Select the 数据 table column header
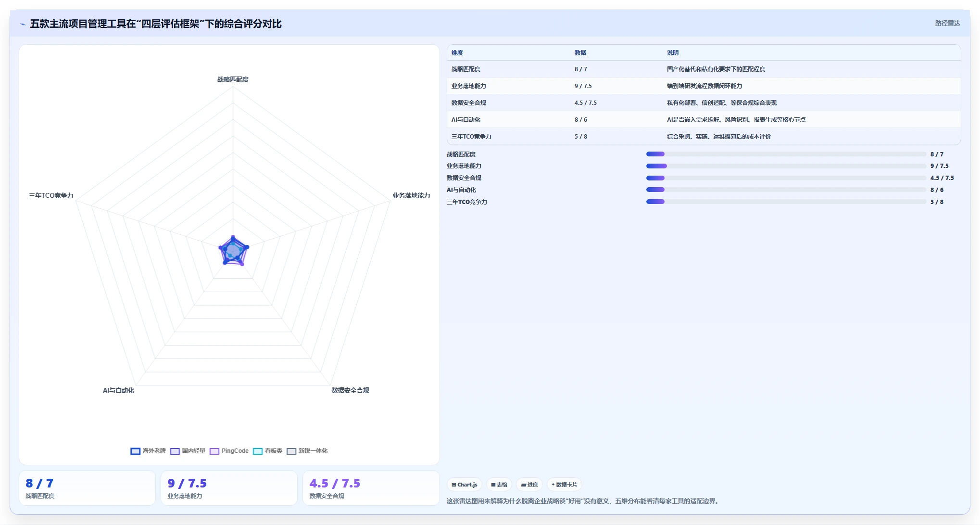 pos(580,53)
